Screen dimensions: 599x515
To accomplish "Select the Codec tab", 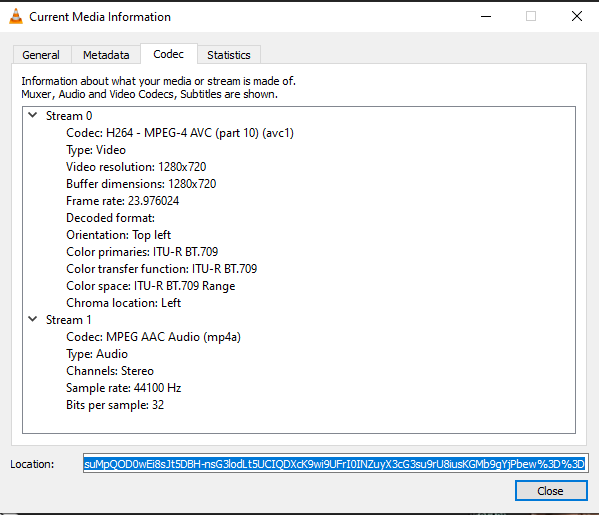I will pos(168,54).
